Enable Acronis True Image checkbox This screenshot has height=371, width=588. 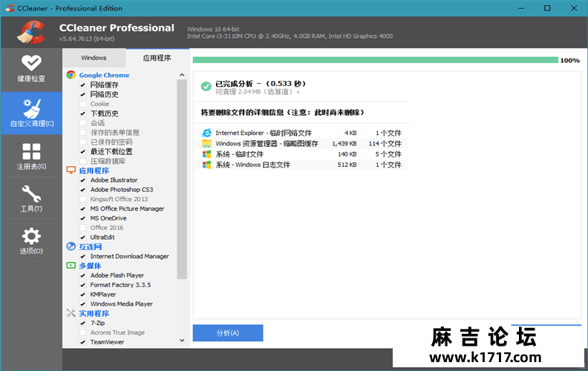pyautogui.click(x=83, y=332)
